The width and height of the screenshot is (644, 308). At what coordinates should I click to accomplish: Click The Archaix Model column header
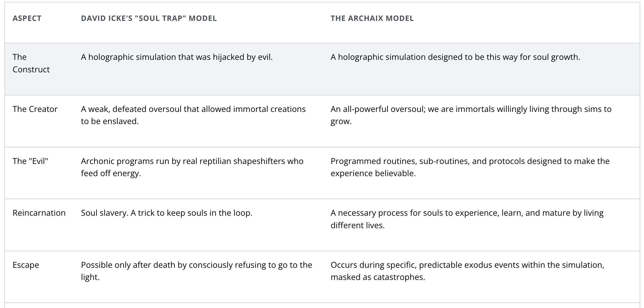pyautogui.click(x=372, y=18)
